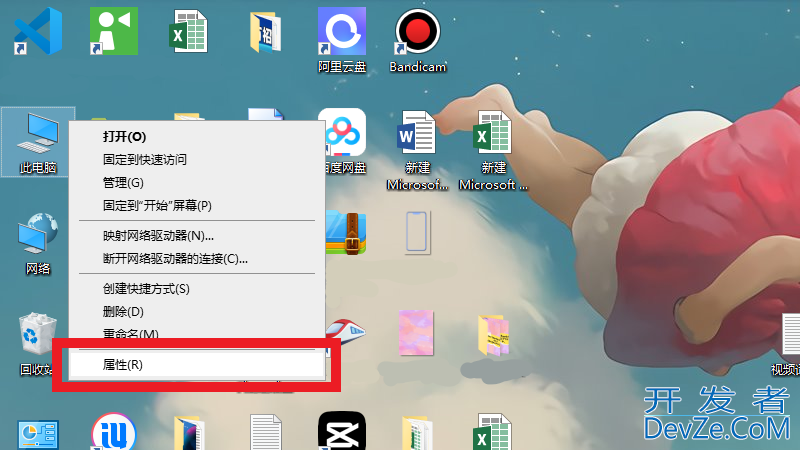The image size is (800, 450).
Task: Choose 重命名(M) menu entry
Action: point(197,332)
